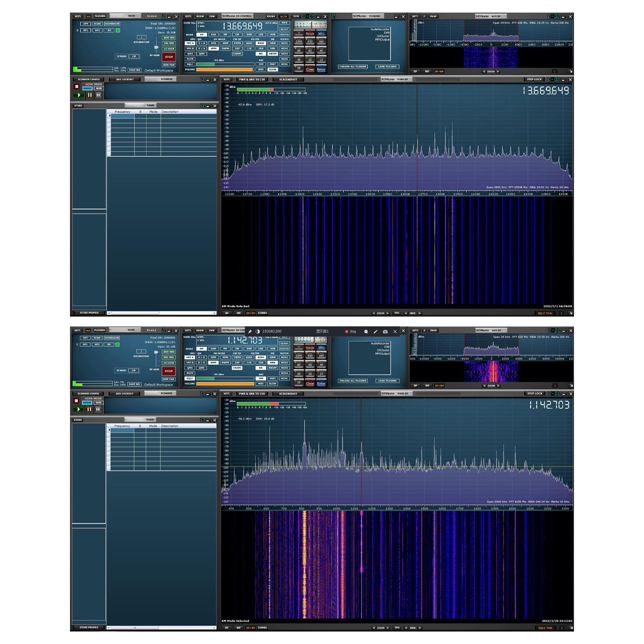The height and width of the screenshot is (644, 644).
Task: Select DXCluster in lower Plugins list
Action: coord(383,350)
